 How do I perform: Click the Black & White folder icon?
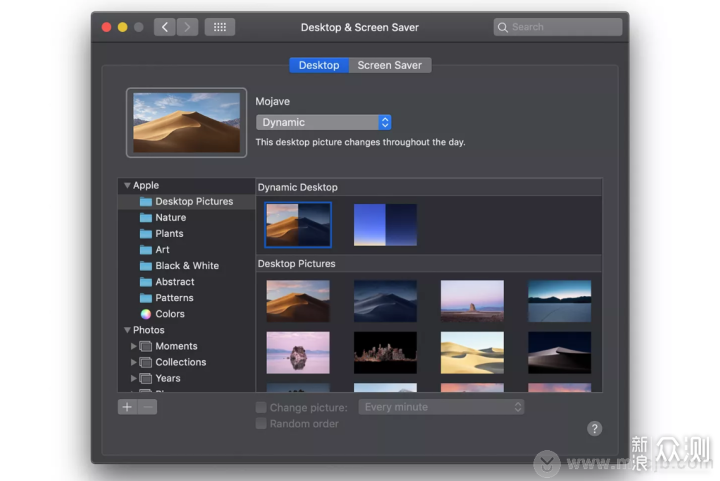pos(146,266)
